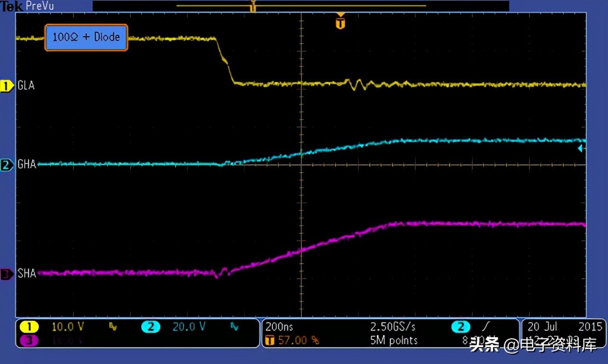Viewport: 608px width, 364px height.
Task: Click the GLA waveform label
Action: [x=26, y=85]
